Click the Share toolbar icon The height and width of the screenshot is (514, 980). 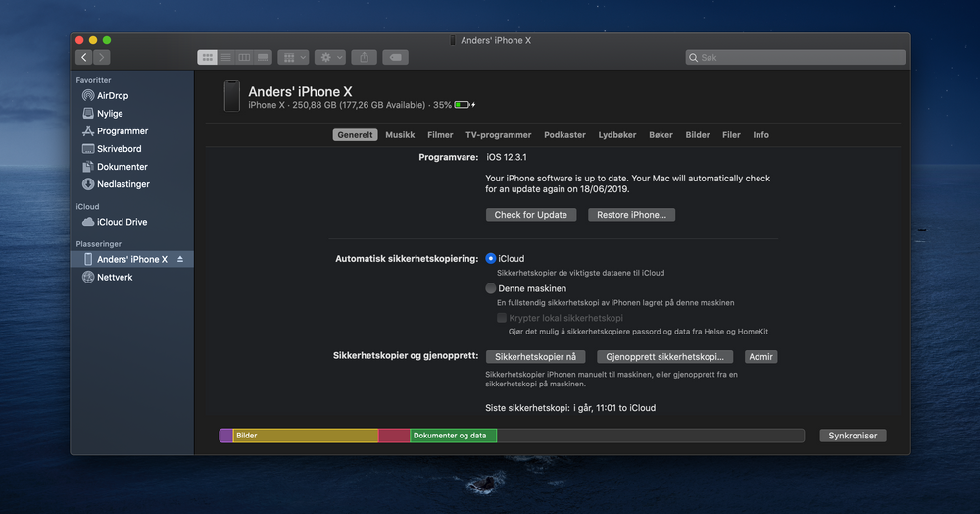365,58
